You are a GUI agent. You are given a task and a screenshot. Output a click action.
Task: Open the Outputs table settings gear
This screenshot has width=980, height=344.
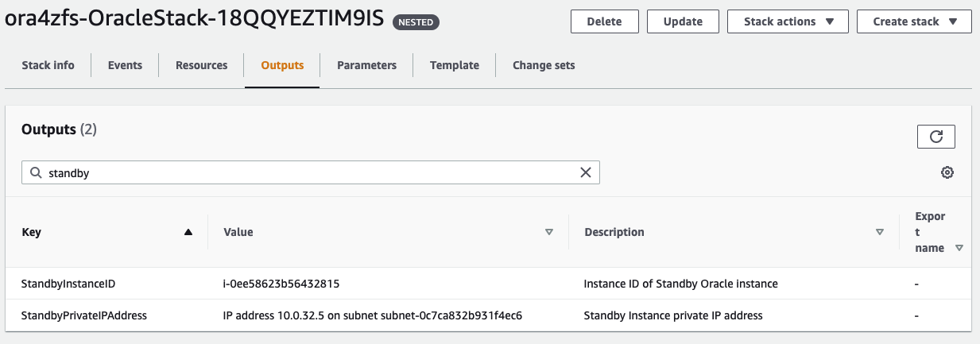click(x=947, y=172)
